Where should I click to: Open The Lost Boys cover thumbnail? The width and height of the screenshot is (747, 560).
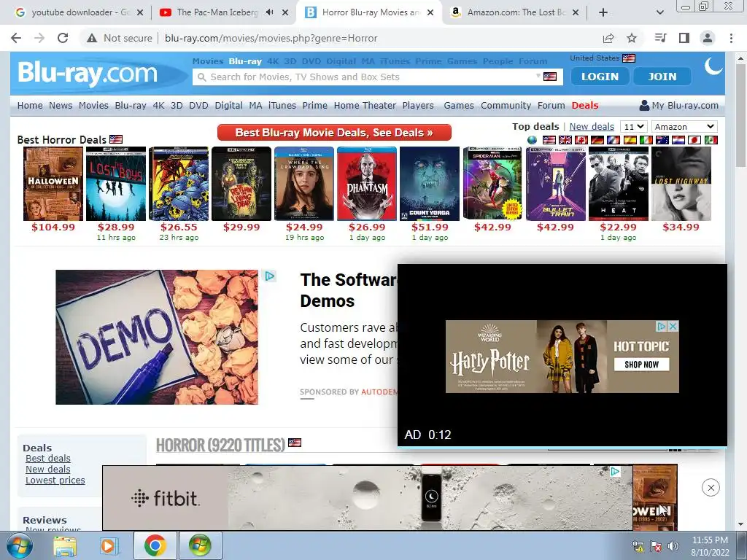(116, 184)
